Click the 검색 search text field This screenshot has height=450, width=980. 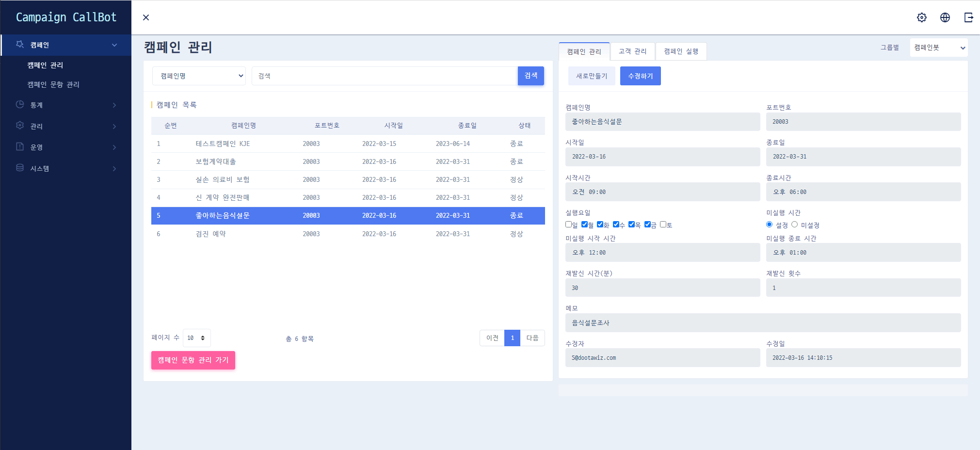coord(384,76)
